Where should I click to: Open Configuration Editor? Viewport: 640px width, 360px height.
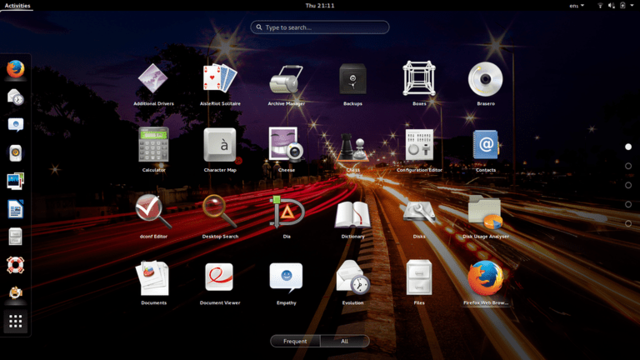click(x=419, y=145)
